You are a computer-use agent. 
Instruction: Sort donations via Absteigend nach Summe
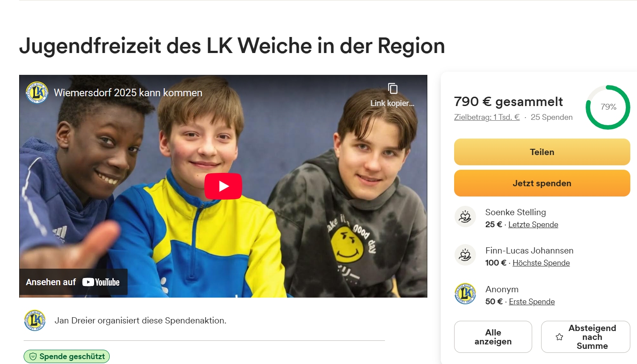coord(586,337)
